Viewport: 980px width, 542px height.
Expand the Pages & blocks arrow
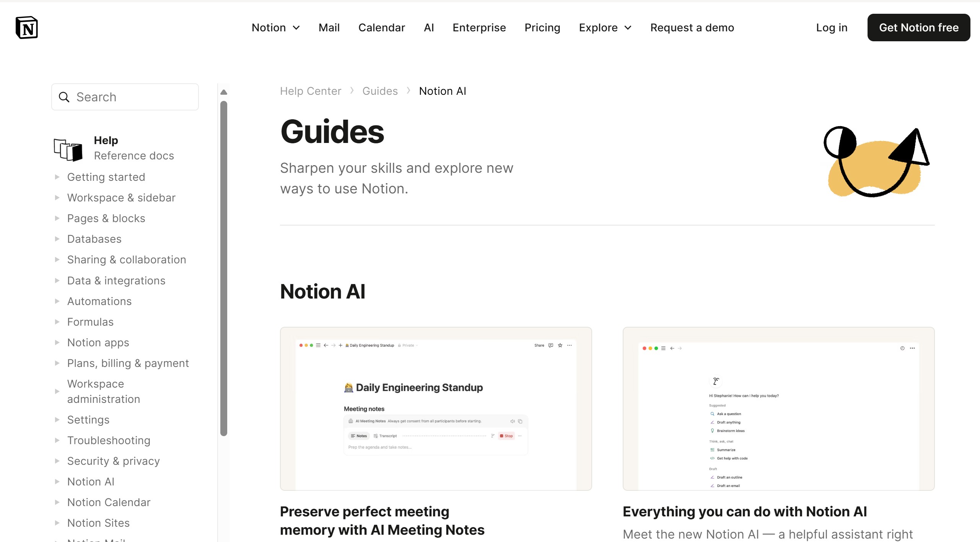click(x=57, y=218)
